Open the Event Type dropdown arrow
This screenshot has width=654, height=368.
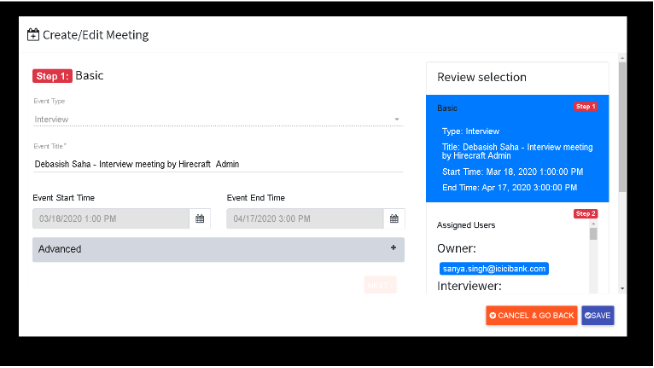(397, 119)
